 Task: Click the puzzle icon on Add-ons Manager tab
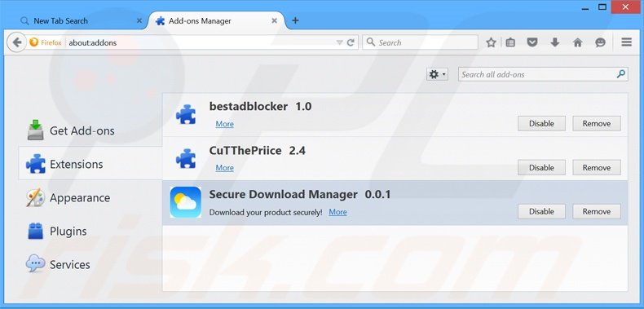pyautogui.click(x=160, y=21)
